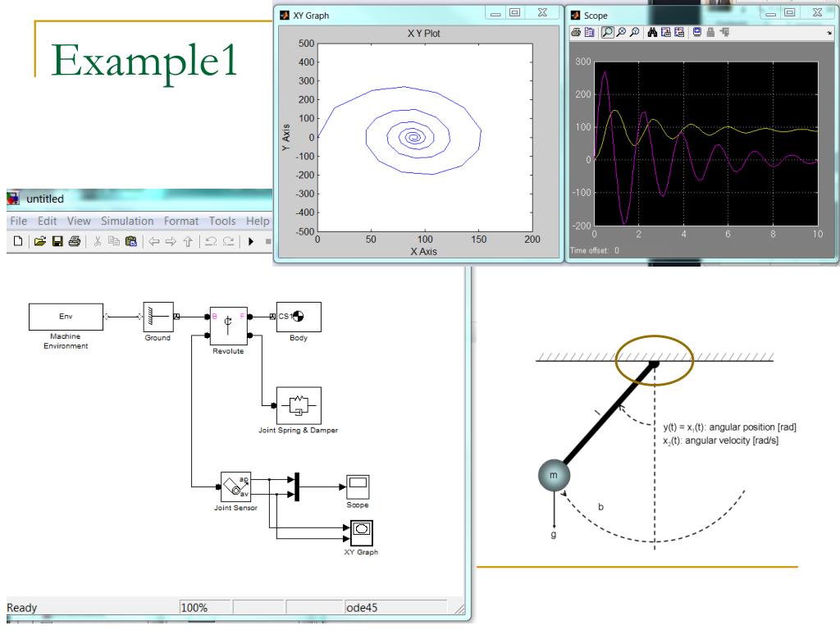This screenshot has height=630, width=840.
Task: Select the Zoom tool in the Scope toolbar
Action: (608, 32)
